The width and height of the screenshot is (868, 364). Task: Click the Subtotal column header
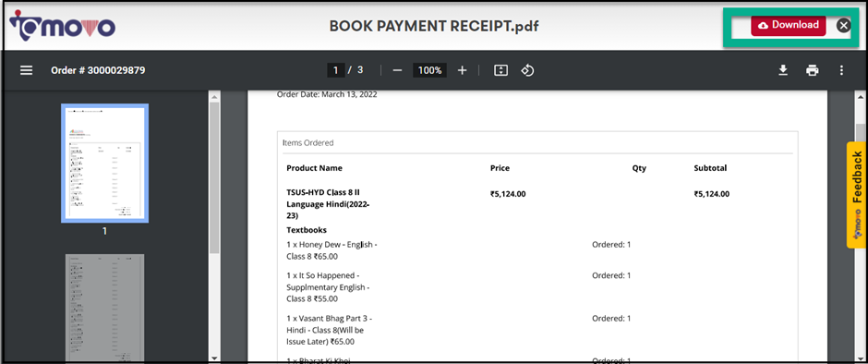point(710,168)
